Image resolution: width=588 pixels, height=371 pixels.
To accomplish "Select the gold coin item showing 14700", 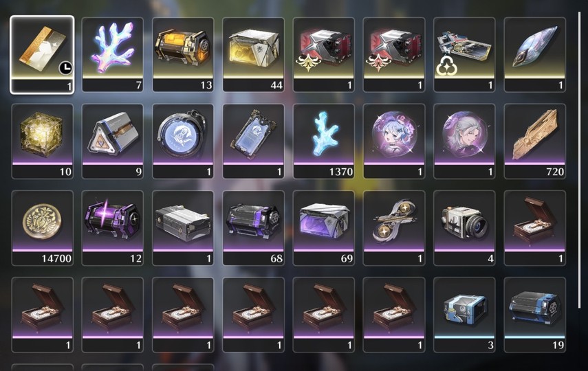I will 43,228.
